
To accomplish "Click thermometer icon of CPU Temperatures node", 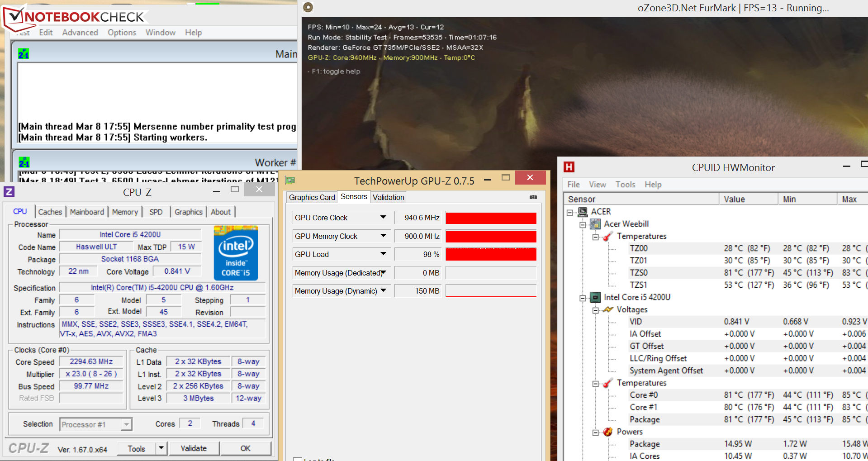I will tap(608, 383).
